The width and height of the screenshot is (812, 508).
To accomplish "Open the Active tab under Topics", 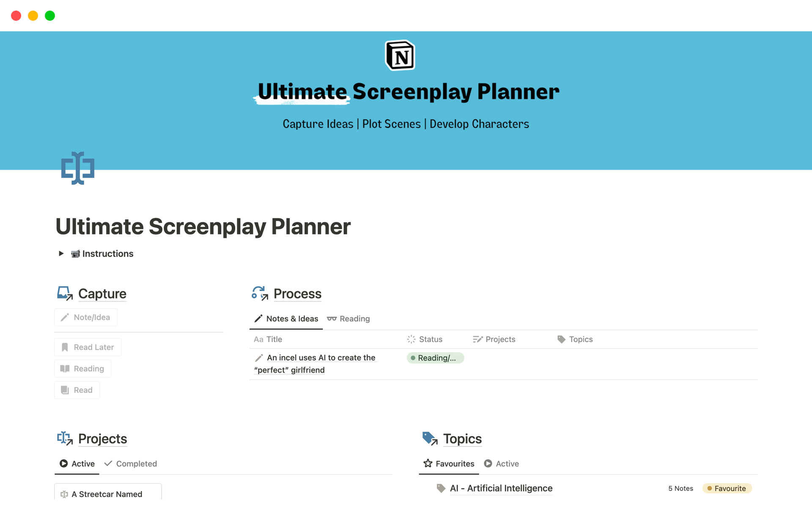I will pos(502,464).
